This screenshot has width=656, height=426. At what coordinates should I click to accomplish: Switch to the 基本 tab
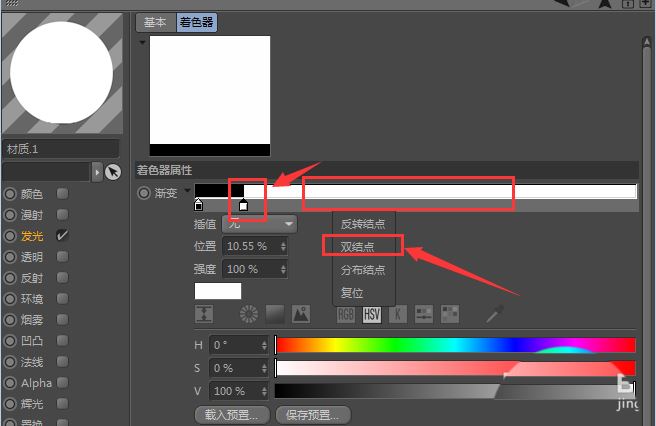pos(155,22)
